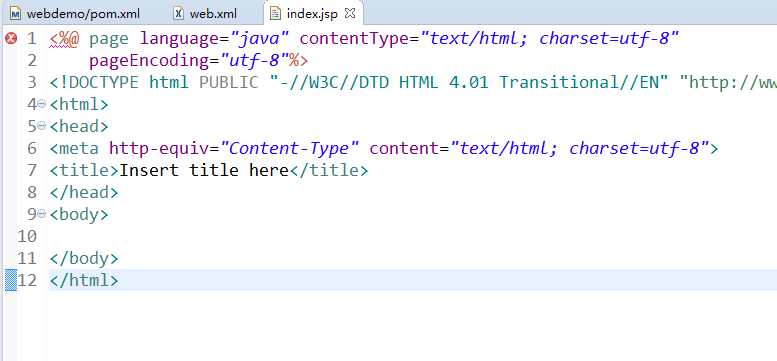
Task: Click the XML file icon on web.xml tab
Action: point(178,13)
